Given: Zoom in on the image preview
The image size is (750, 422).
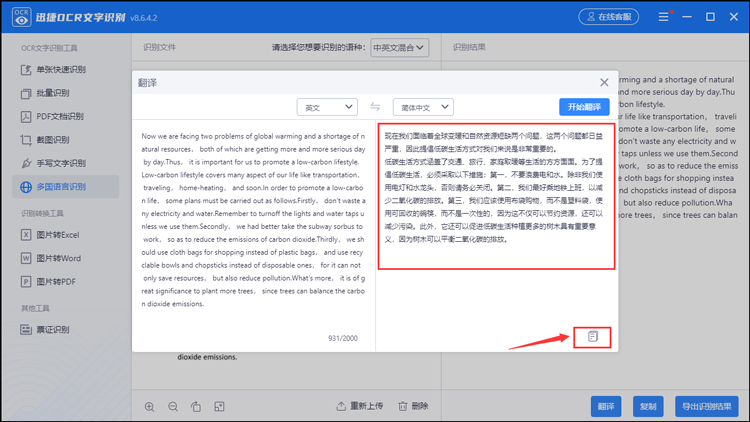Looking at the screenshot, I should [149, 407].
